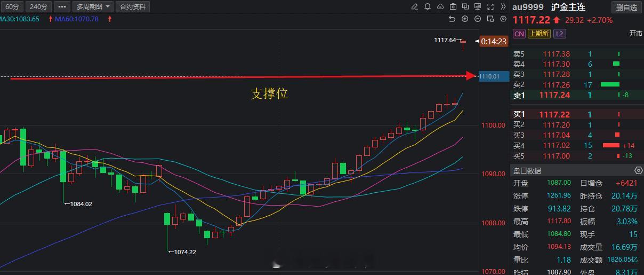The image size is (644, 275).
Task: Click the CN market tag
Action: pos(519,33)
